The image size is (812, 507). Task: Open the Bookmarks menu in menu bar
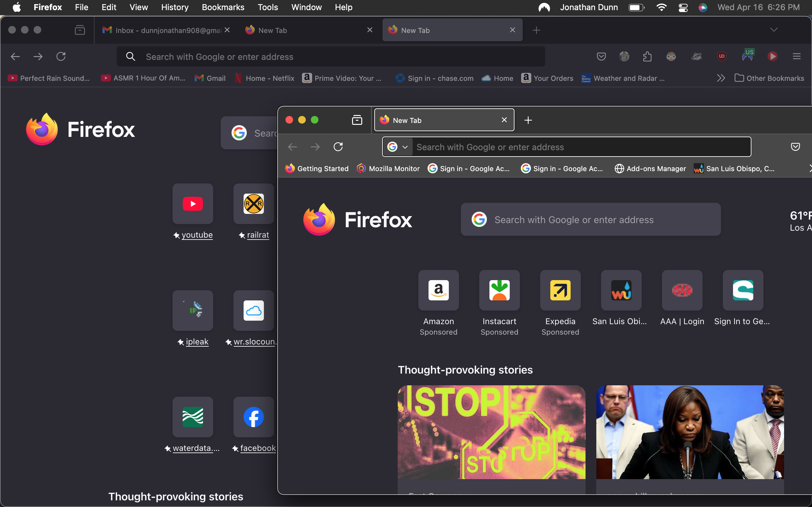click(x=223, y=7)
